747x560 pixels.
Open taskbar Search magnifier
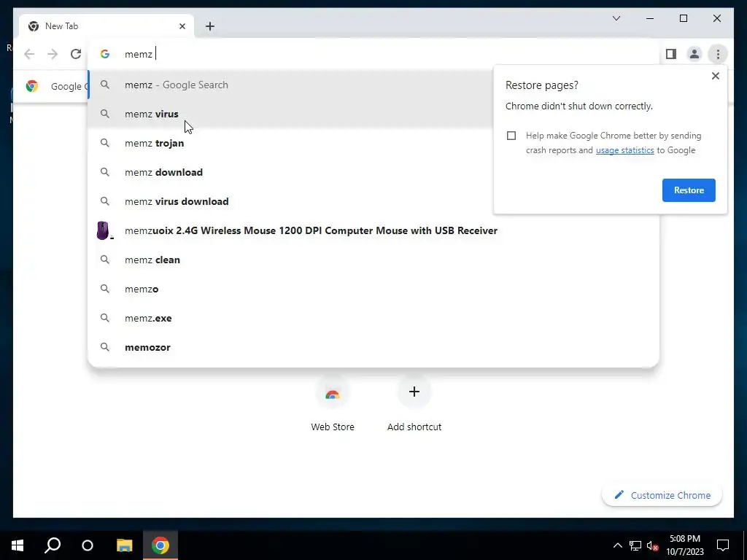53,545
